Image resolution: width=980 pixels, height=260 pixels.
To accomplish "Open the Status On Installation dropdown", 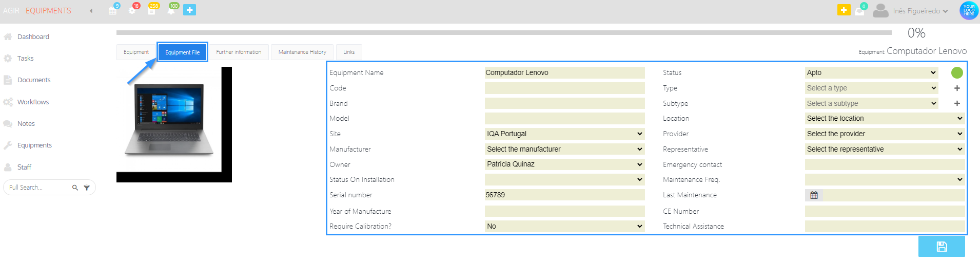I will pyautogui.click(x=565, y=180).
